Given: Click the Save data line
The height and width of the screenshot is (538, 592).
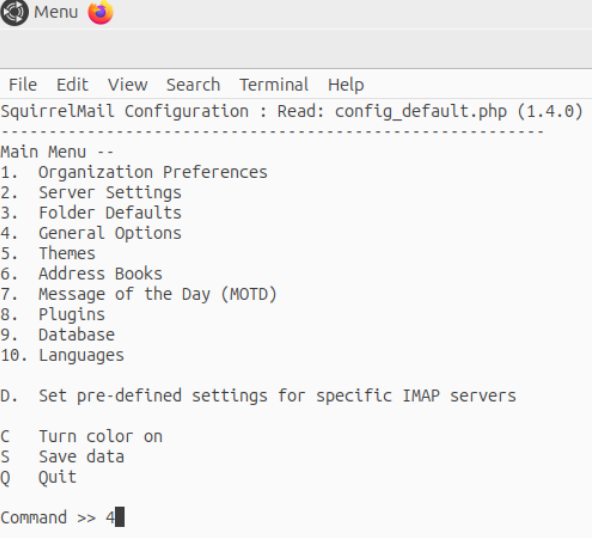Looking at the screenshot, I should pyautogui.click(x=62, y=457).
